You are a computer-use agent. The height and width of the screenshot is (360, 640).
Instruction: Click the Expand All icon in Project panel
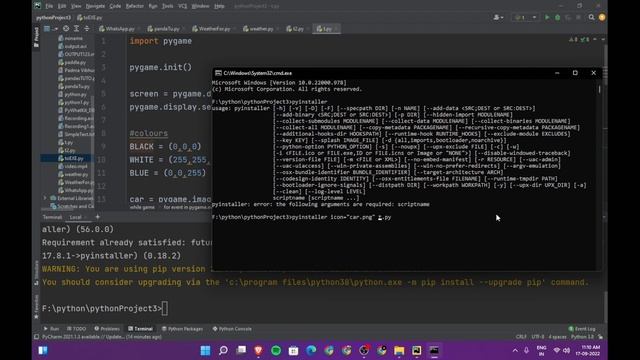tap(76, 29)
